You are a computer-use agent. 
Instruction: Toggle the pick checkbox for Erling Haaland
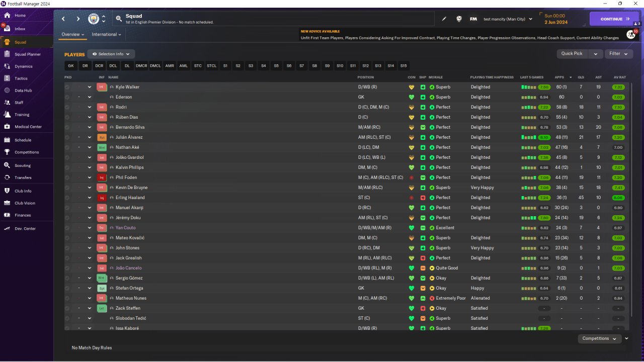pos(67,198)
